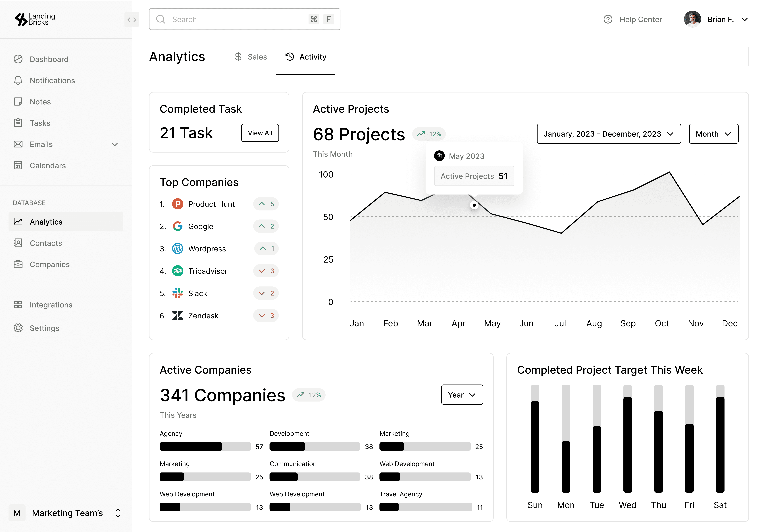Click the Communication progress bar
The height and width of the screenshot is (532, 766).
(x=315, y=477)
